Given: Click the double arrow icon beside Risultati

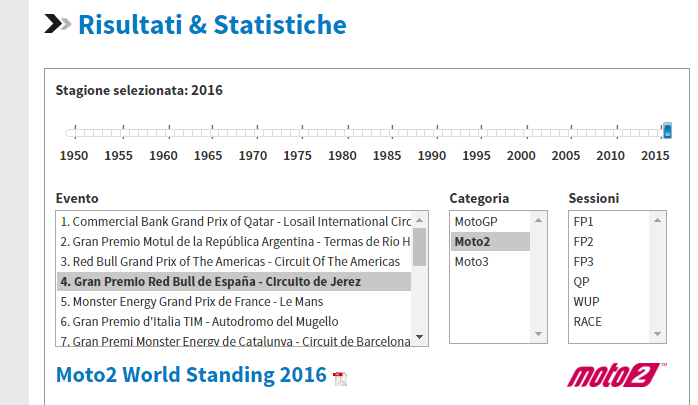Looking at the screenshot, I should click(x=58, y=24).
